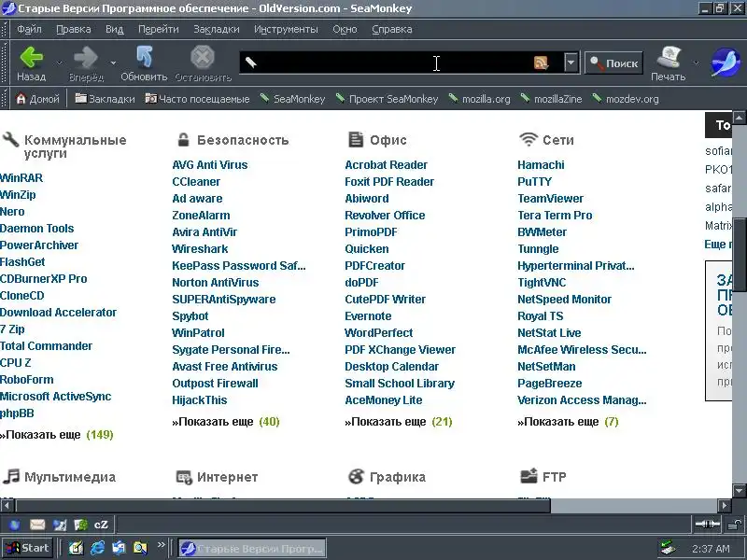Go back with the Назад arrow

[x=32, y=63]
